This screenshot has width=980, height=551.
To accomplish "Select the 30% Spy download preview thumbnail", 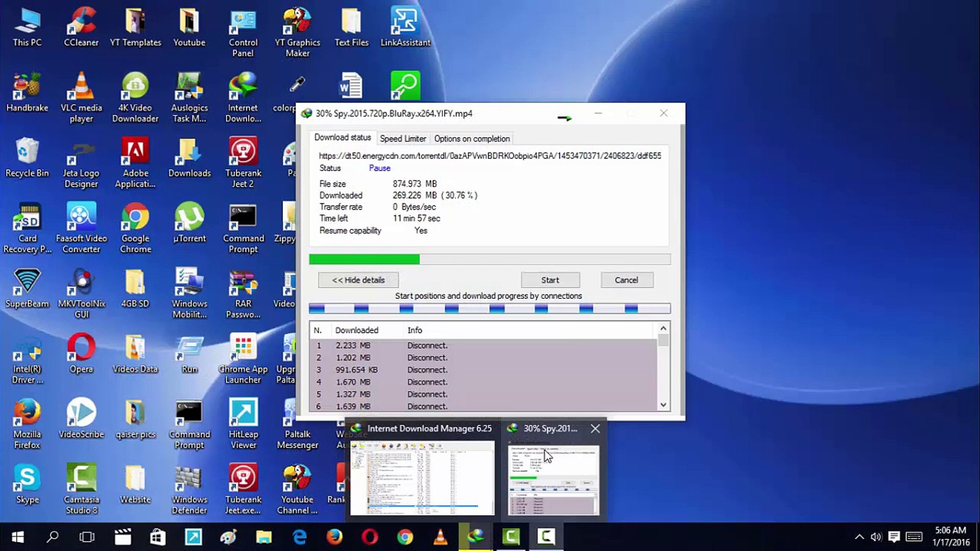I will coord(553,480).
